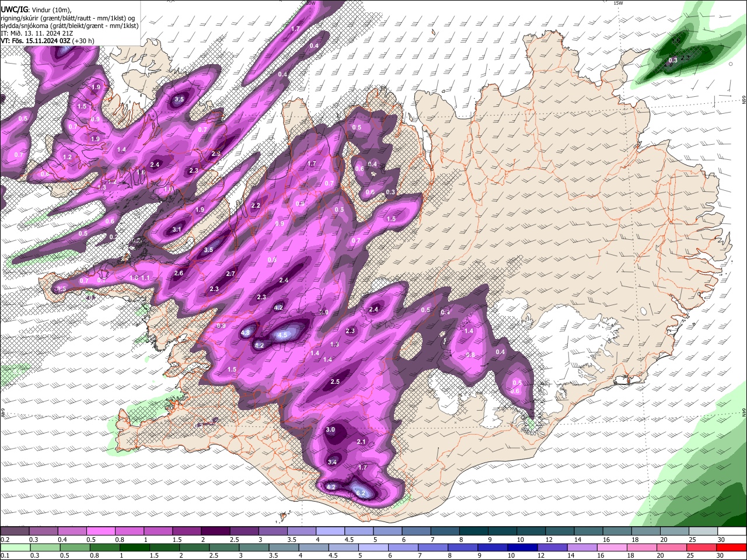
Task: Click the 6.2 maximum snowfall value
Action: click(x=361, y=494)
